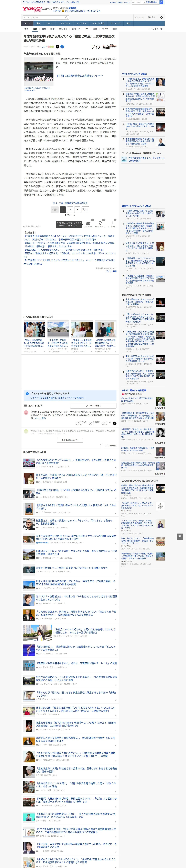Select the ライブ tab in main navigation
This screenshot has width=186, height=868.
tap(49, 24)
